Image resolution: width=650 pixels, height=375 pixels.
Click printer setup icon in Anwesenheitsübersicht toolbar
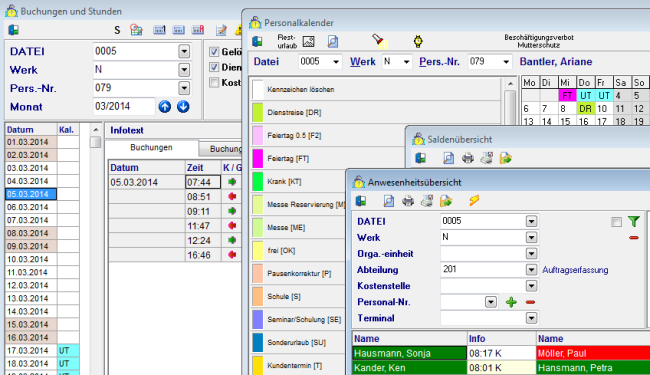427,201
